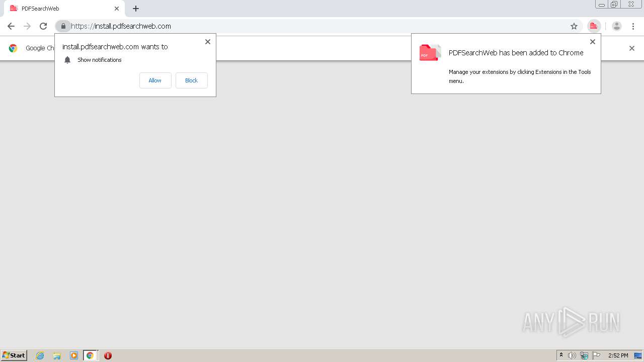The width and height of the screenshot is (644, 362).
Task: Open the media player taskbar icon
Action: coord(74,355)
